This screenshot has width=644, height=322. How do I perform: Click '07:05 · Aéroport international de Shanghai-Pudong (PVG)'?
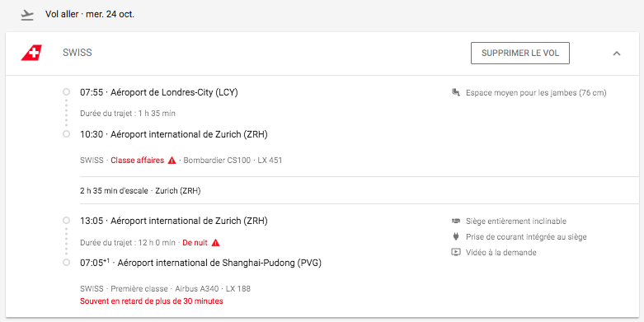[x=201, y=263]
